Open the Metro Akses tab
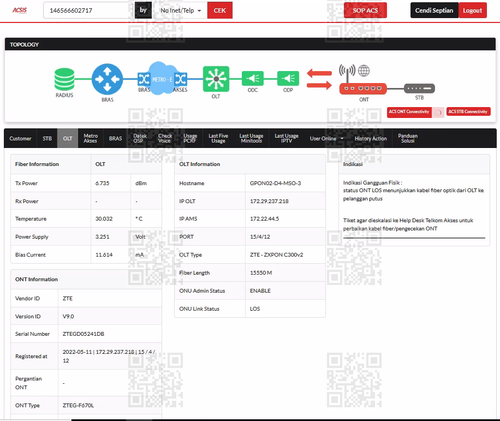The image size is (500, 421). point(90,138)
